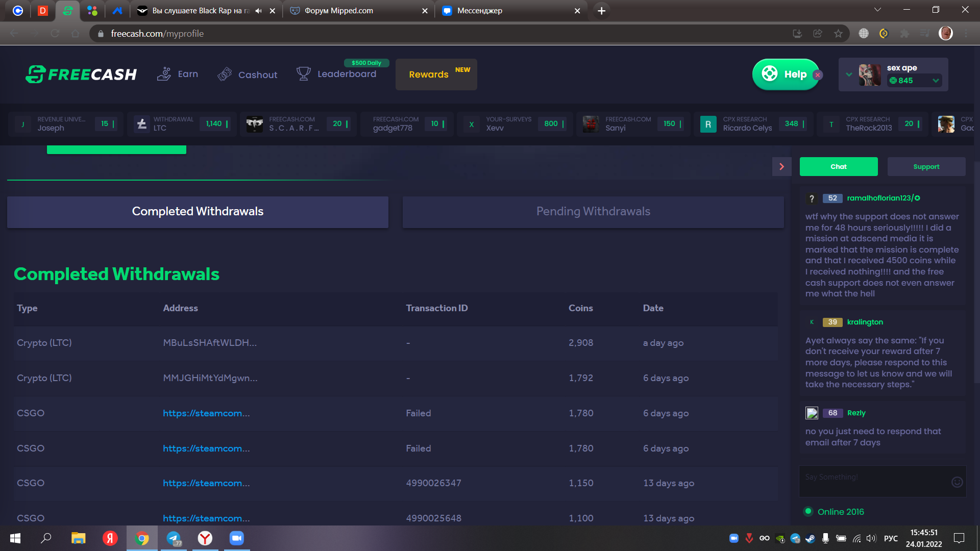Screen dimensions: 980x551
Task: Close the Black Rap browser tab
Action: 273,11
